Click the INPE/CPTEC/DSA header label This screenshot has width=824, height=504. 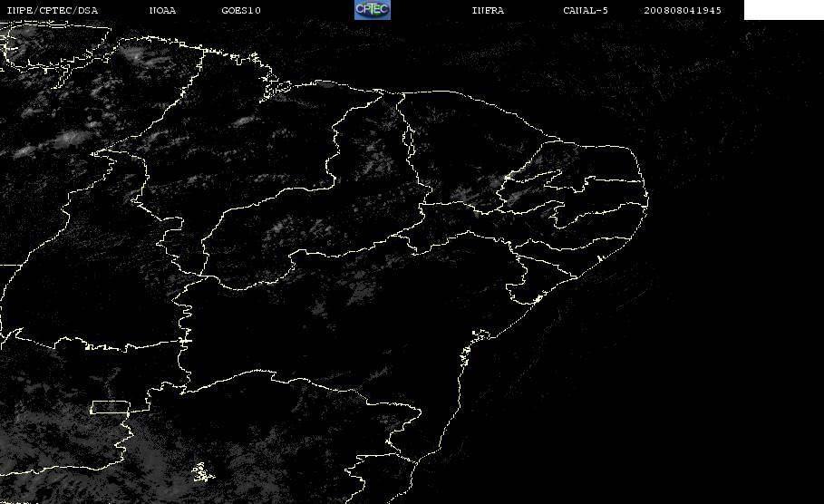pyautogui.click(x=53, y=11)
